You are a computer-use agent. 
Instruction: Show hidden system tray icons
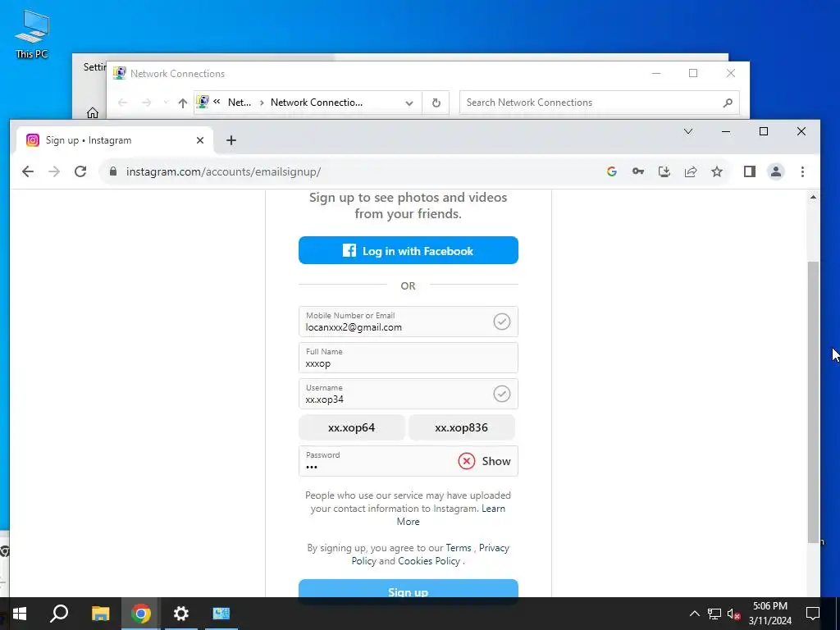tap(694, 614)
